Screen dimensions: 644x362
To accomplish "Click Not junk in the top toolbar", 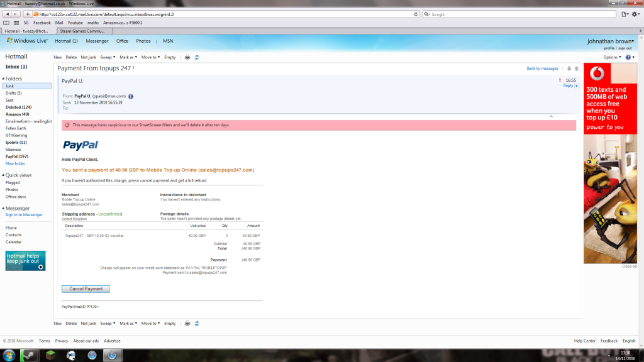I will 88,57.
